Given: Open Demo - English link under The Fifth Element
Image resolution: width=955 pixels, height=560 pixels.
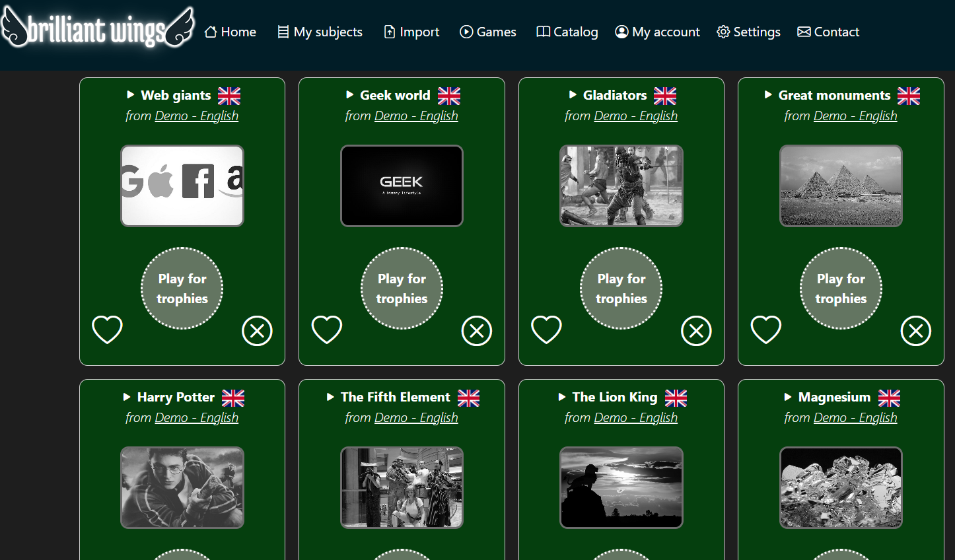Looking at the screenshot, I should coord(416,417).
